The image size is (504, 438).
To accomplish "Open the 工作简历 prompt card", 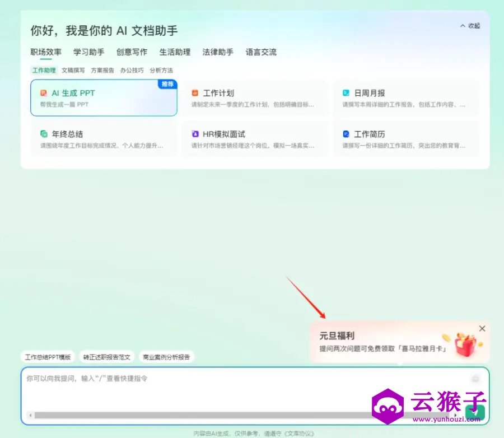I will [x=407, y=139].
